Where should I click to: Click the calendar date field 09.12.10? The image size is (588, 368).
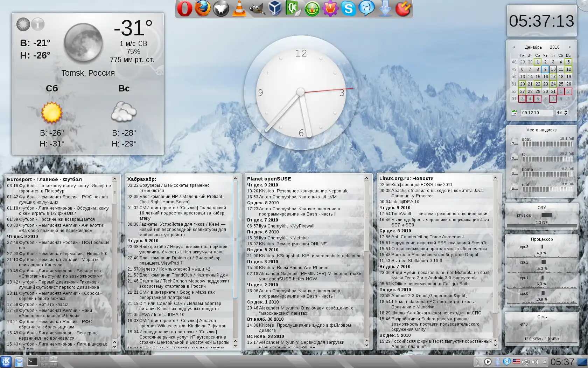[x=537, y=113]
